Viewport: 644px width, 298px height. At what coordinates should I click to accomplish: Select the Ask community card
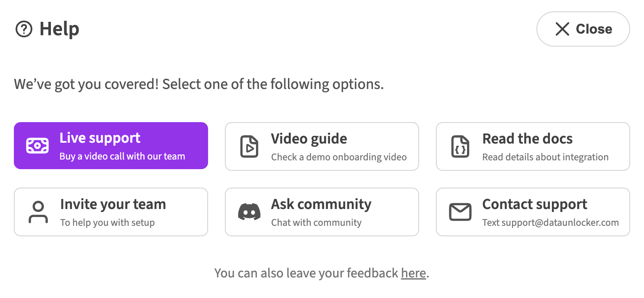322,212
